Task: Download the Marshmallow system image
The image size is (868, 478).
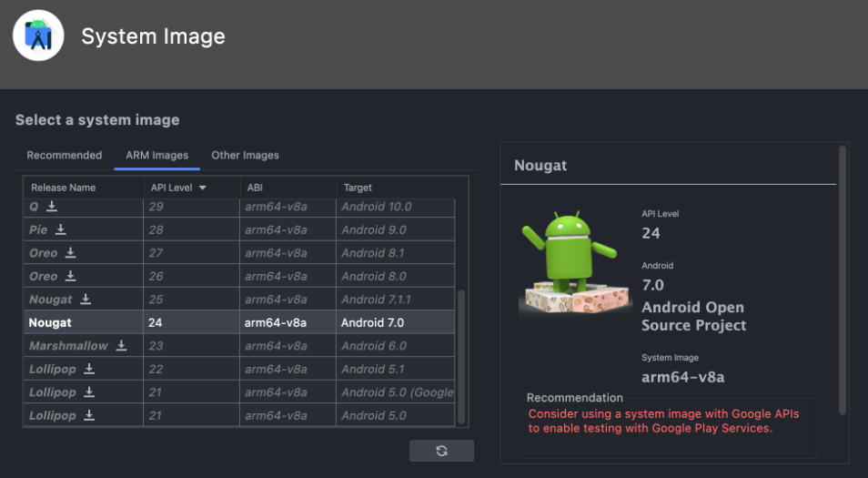Action: [121, 346]
